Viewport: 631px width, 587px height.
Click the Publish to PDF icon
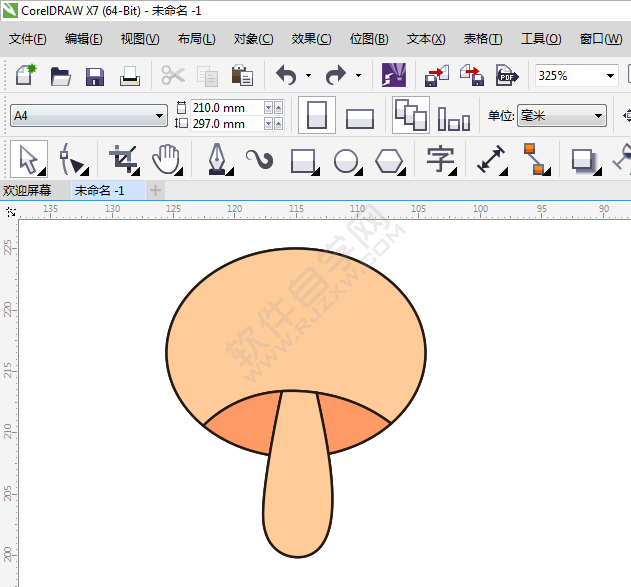507,76
